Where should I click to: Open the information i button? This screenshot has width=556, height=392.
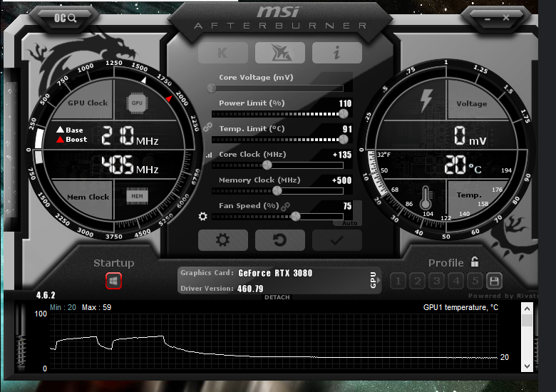[337, 53]
